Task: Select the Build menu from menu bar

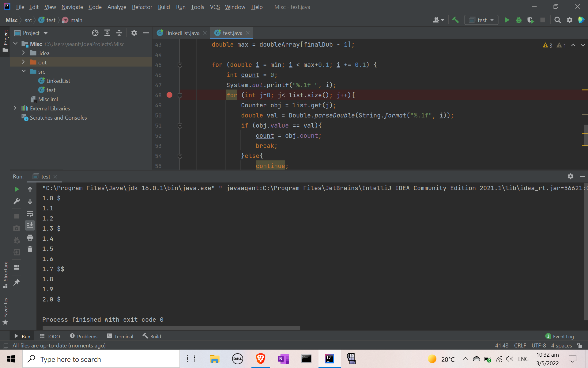Action: 164,7
